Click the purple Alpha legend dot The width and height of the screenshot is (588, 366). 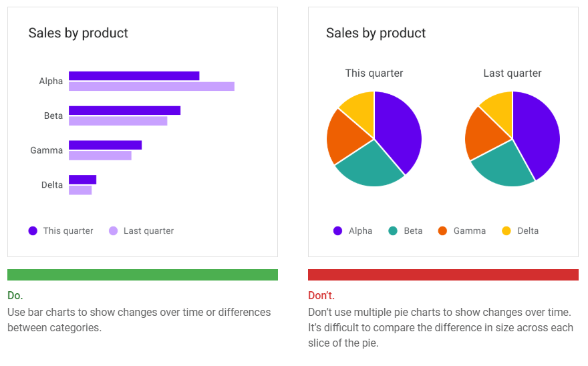337,231
